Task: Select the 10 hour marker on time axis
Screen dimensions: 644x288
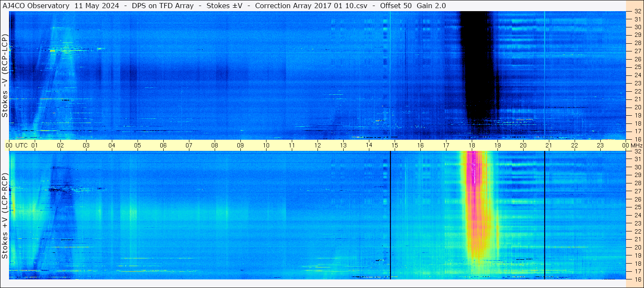Action: (x=266, y=146)
